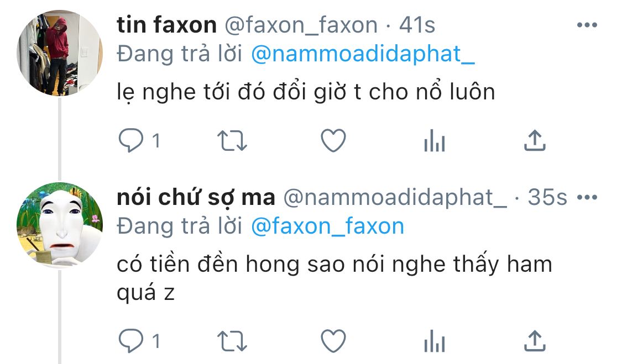Open tin faxon's profile picture
622x364 pixels.
tap(60, 53)
